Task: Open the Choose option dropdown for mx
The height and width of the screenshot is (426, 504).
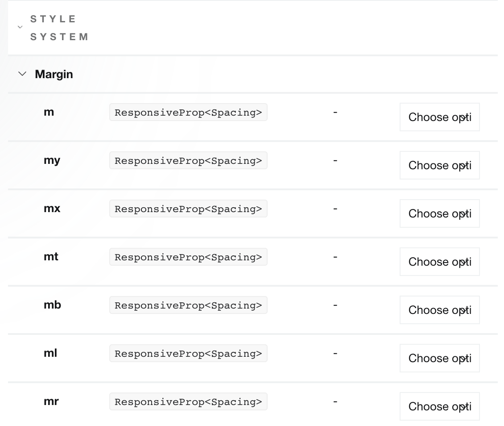Action: coord(439,213)
